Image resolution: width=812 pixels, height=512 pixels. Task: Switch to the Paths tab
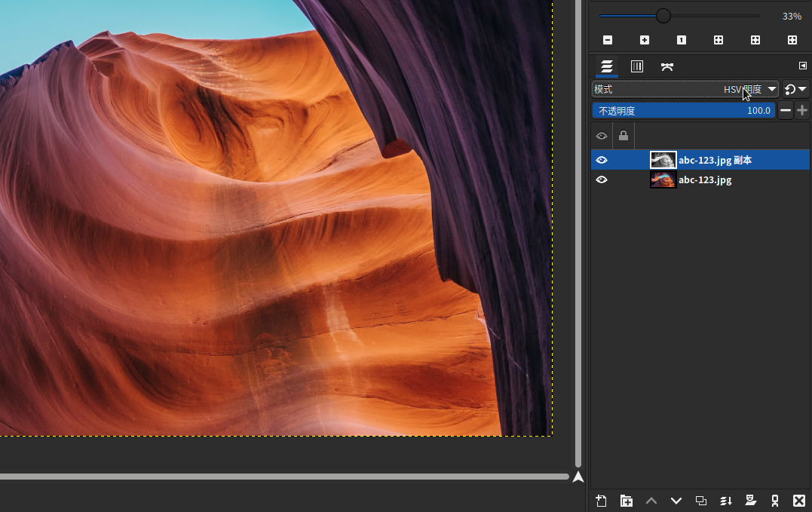coord(667,66)
